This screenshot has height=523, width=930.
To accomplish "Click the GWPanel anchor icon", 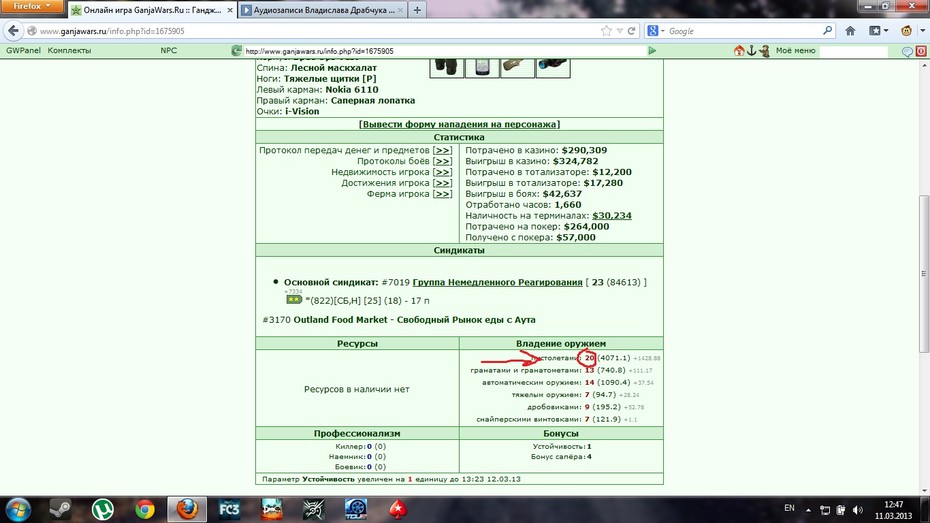I will 751,51.
